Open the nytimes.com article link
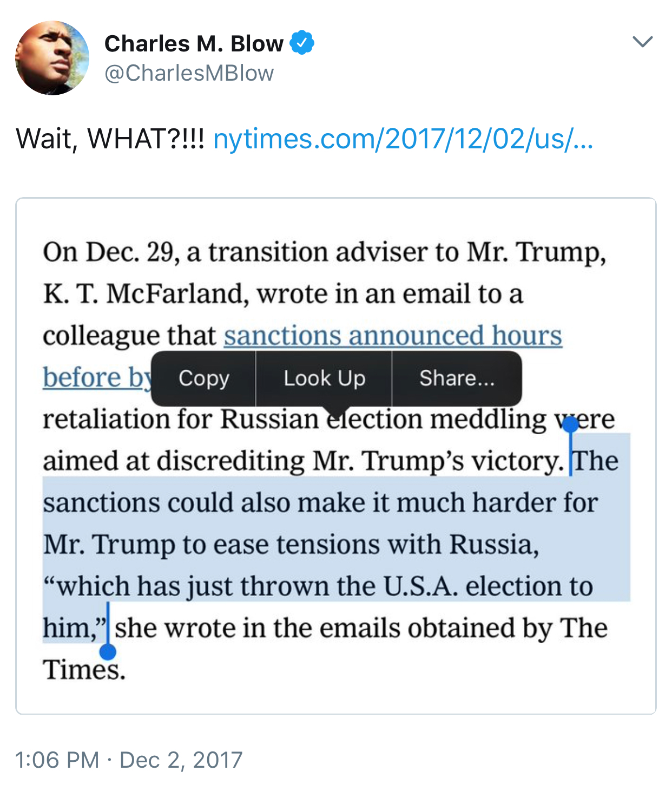 point(403,139)
